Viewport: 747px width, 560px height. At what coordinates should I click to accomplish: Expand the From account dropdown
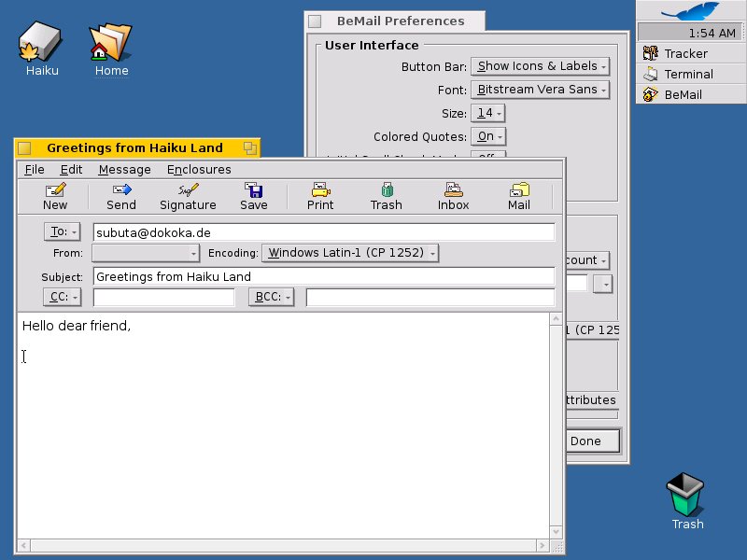pyautogui.click(x=145, y=252)
